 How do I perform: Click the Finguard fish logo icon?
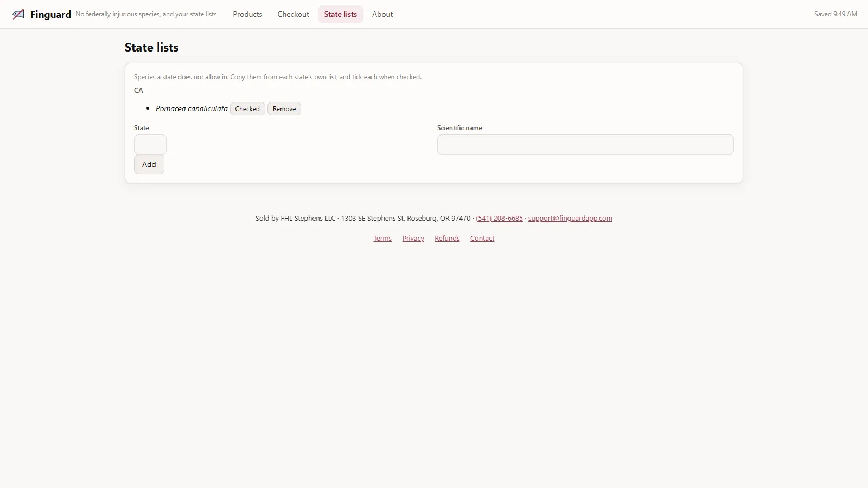pyautogui.click(x=18, y=14)
